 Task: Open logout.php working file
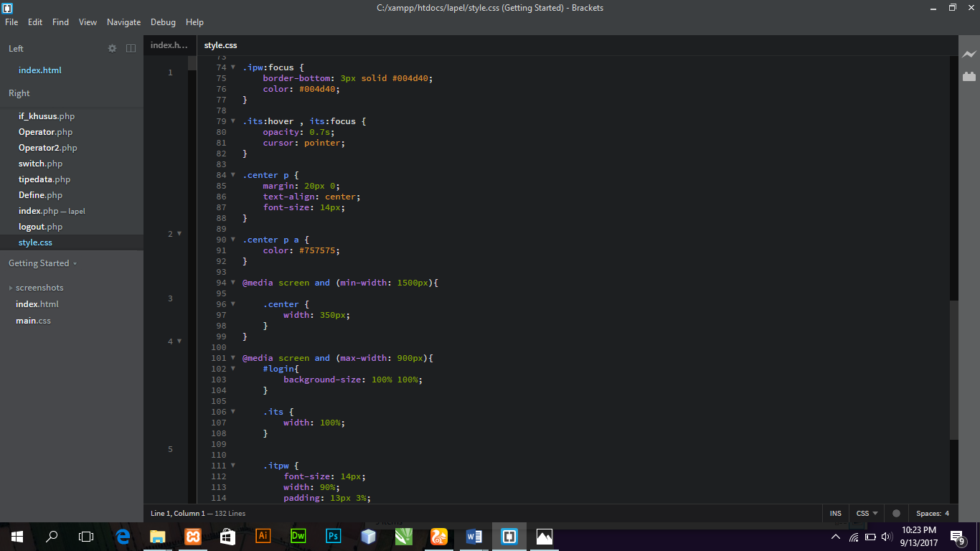tap(41, 227)
